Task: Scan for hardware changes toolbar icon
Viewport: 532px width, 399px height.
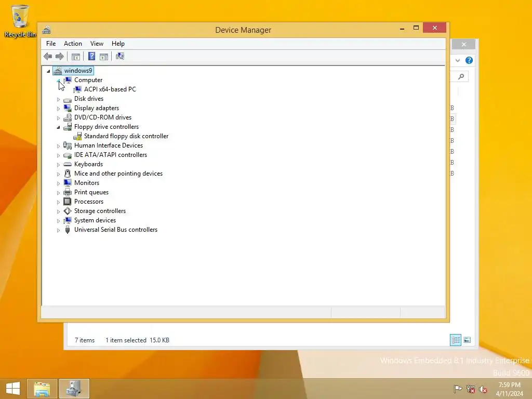Action: [x=120, y=56]
